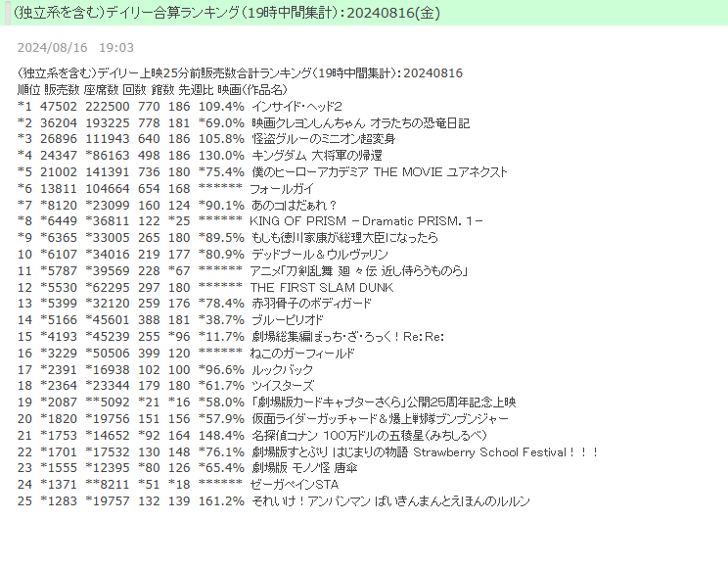This screenshot has height=569, width=728.
Task: Select title ゼーガペインSTA
Action: click(x=295, y=485)
